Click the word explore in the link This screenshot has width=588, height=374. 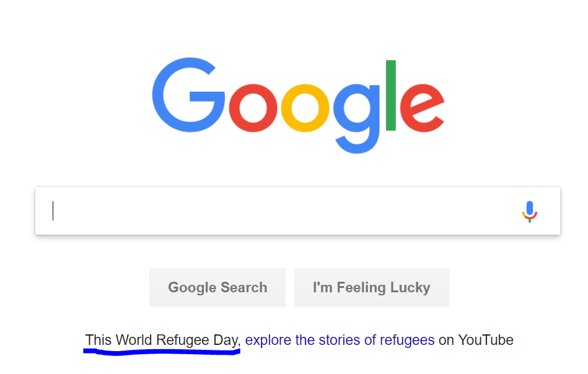pos(268,341)
